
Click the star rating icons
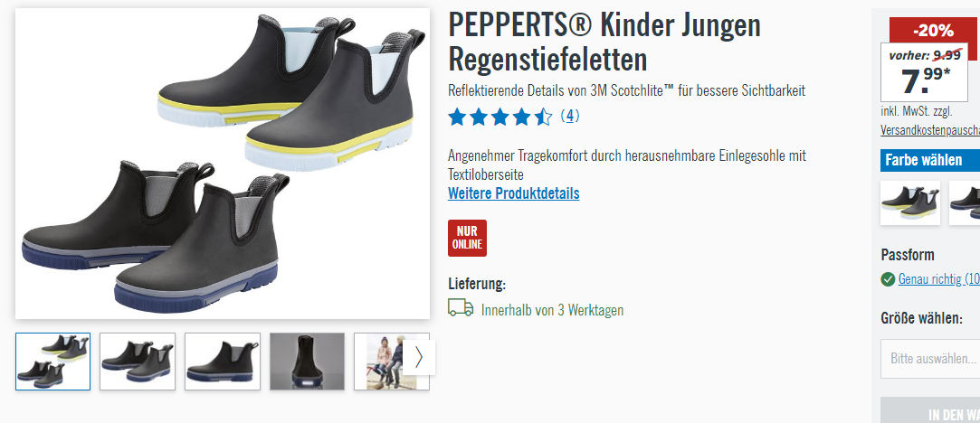[500, 117]
